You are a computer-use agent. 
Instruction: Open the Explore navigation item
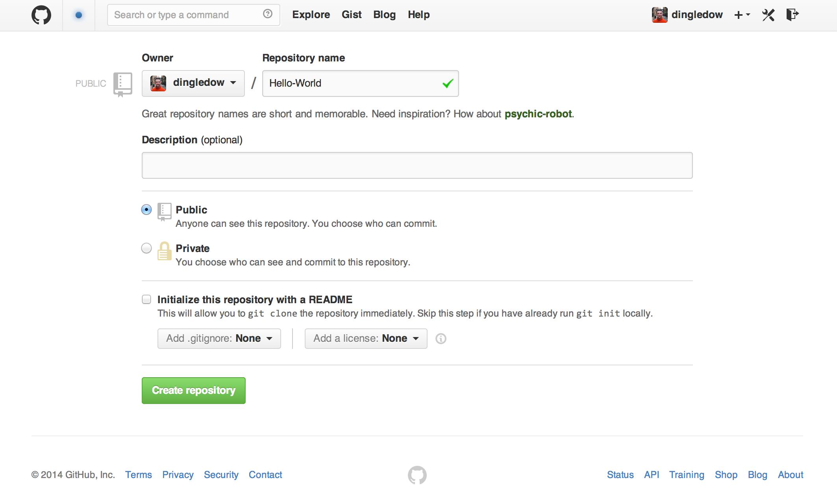pos(311,15)
